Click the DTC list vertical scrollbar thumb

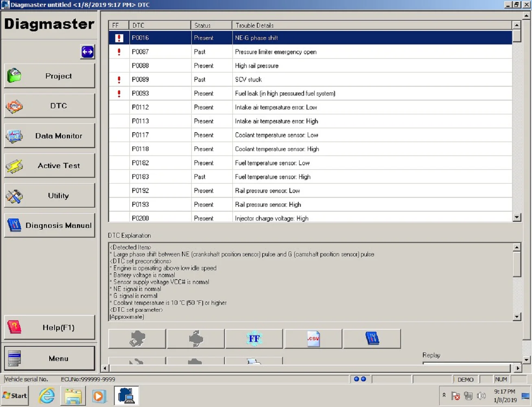(517, 36)
